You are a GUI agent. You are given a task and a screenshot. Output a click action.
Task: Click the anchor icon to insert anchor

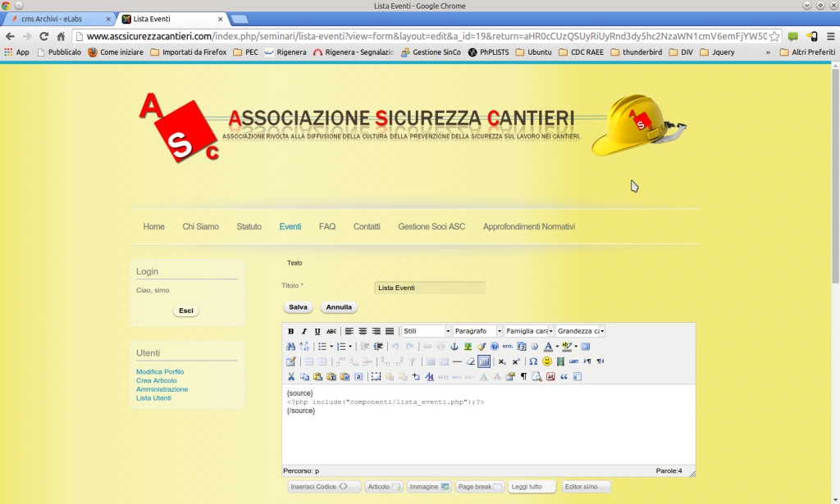click(454, 346)
